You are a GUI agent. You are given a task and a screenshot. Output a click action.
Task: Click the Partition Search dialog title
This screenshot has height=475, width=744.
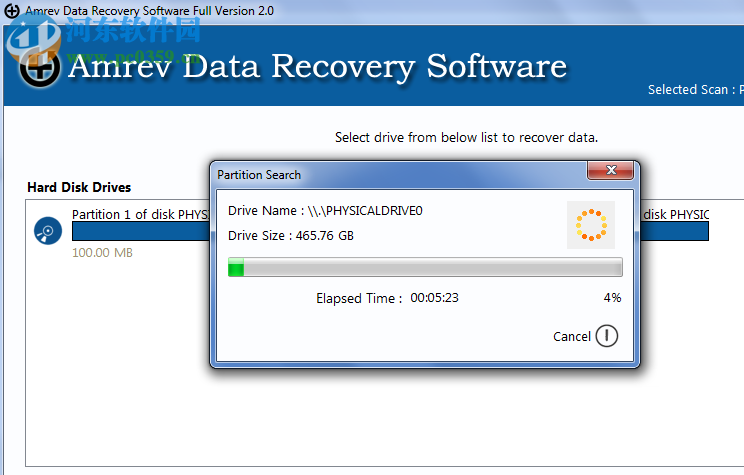click(x=259, y=175)
